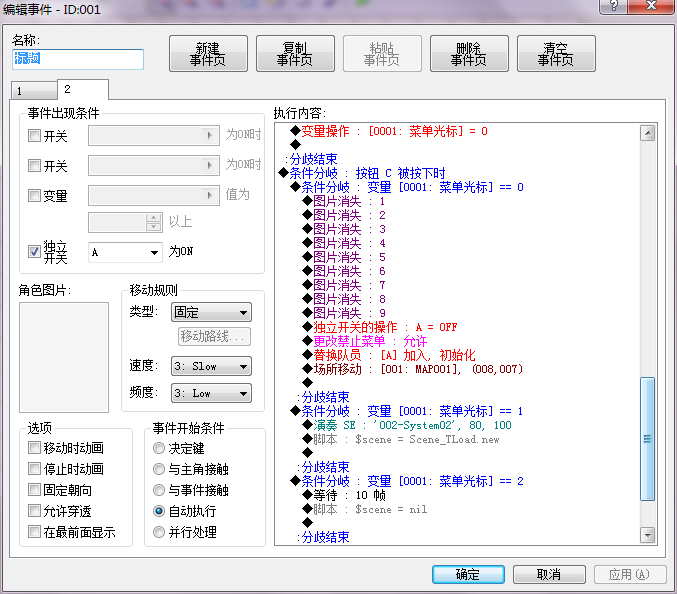Uncheck the 独立开关 condition checkbox
Viewport: 677px width, 594px height.
pos(35,251)
